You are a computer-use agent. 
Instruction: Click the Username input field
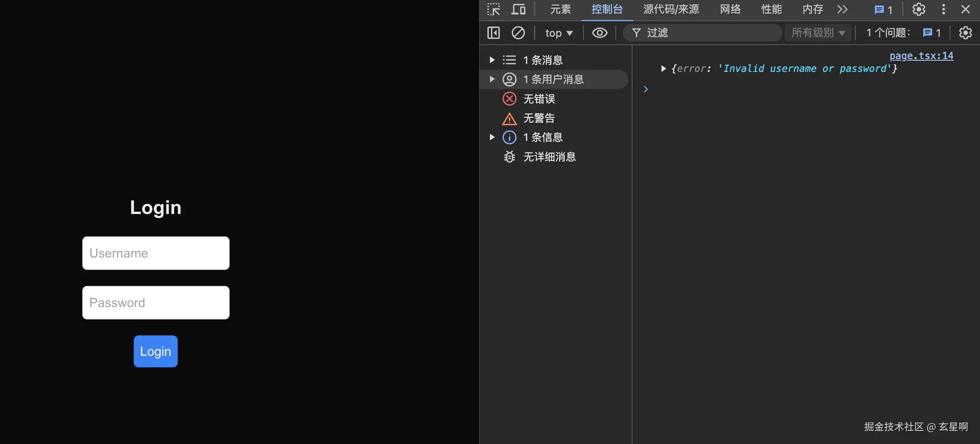tap(155, 253)
